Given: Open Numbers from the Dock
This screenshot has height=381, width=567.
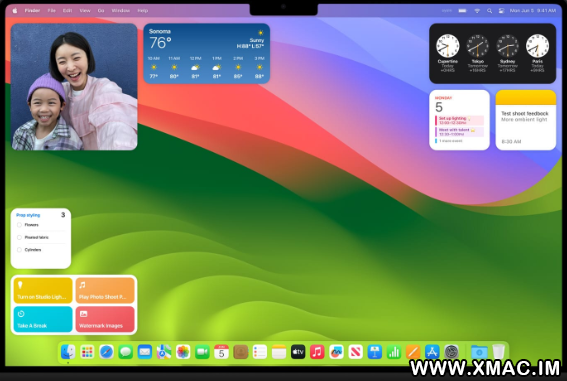Looking at the screenshot, I should (394, 352).
